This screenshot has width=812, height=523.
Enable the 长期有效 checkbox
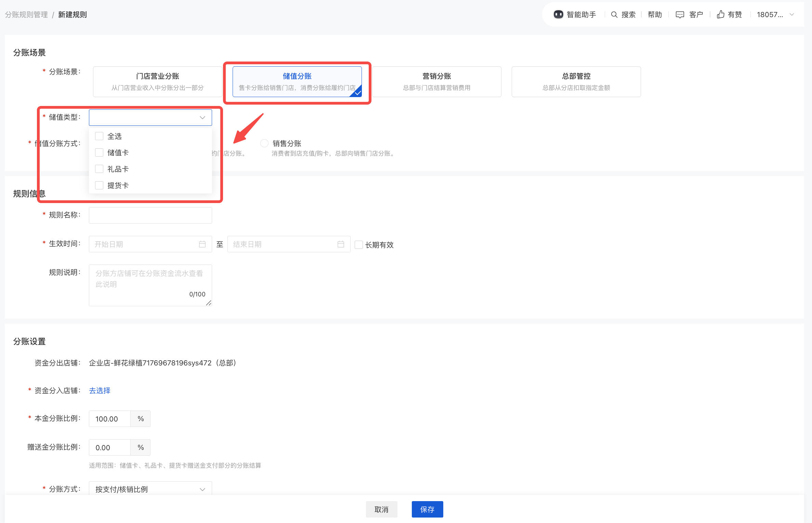(x=358, y=245)
